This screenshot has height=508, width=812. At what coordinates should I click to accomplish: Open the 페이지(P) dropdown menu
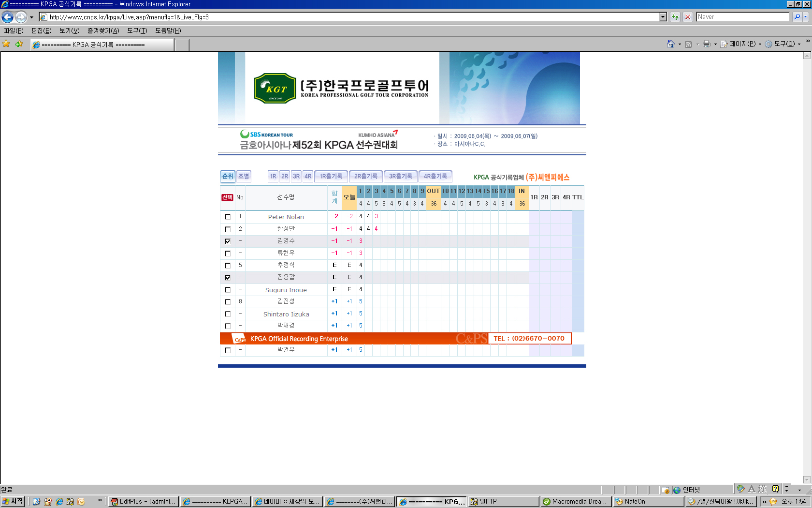click(741, 44)
